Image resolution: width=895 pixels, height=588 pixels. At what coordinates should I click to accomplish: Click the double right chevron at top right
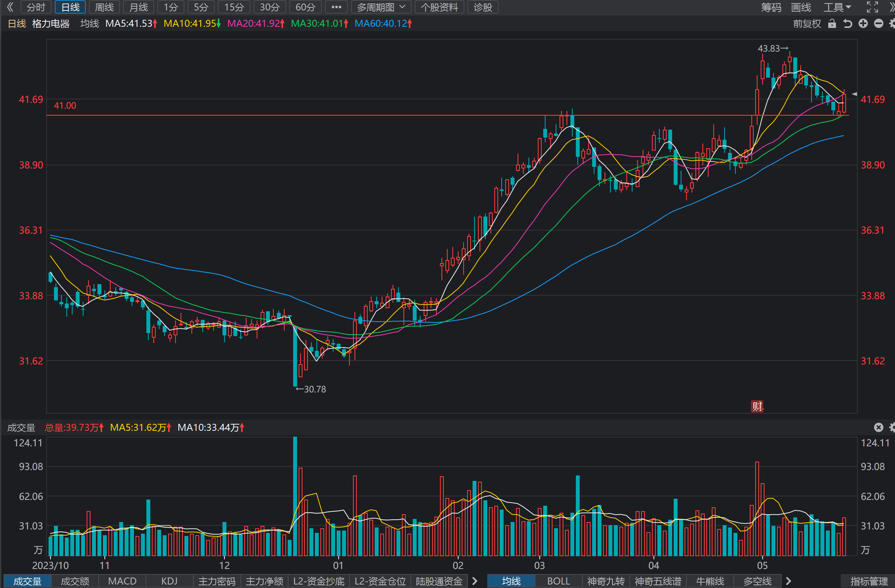click(x=892, y=7)
